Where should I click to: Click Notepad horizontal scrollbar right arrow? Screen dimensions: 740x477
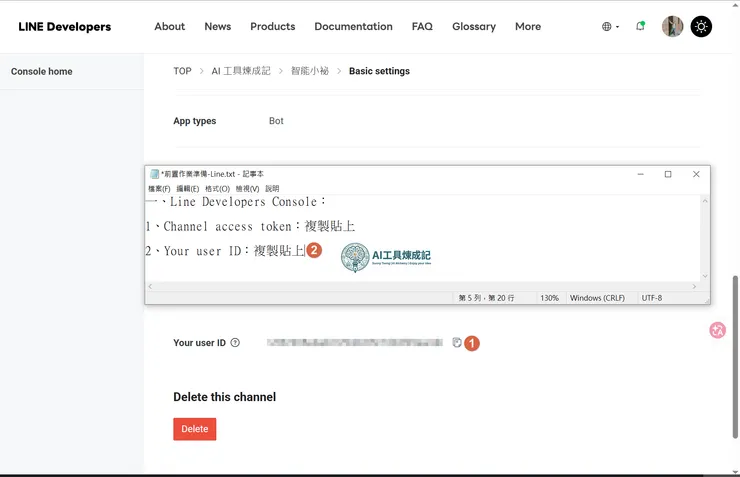click(694, 286)
